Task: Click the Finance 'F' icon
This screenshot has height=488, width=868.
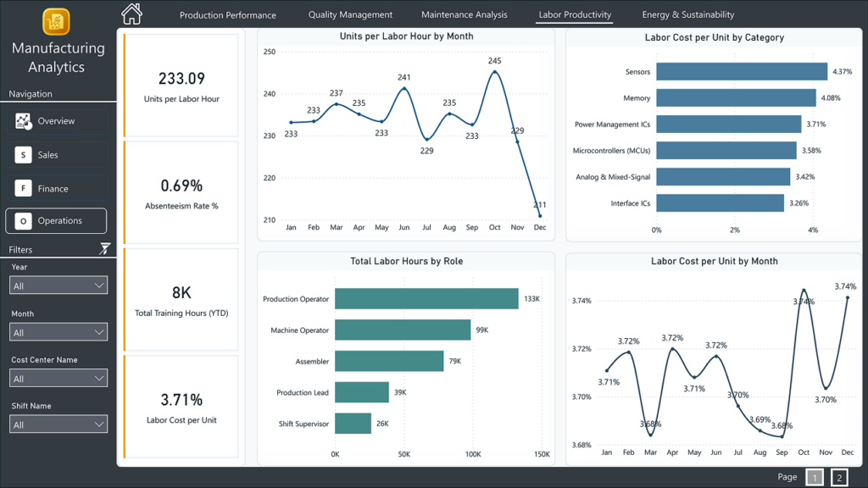Action: 24,188
